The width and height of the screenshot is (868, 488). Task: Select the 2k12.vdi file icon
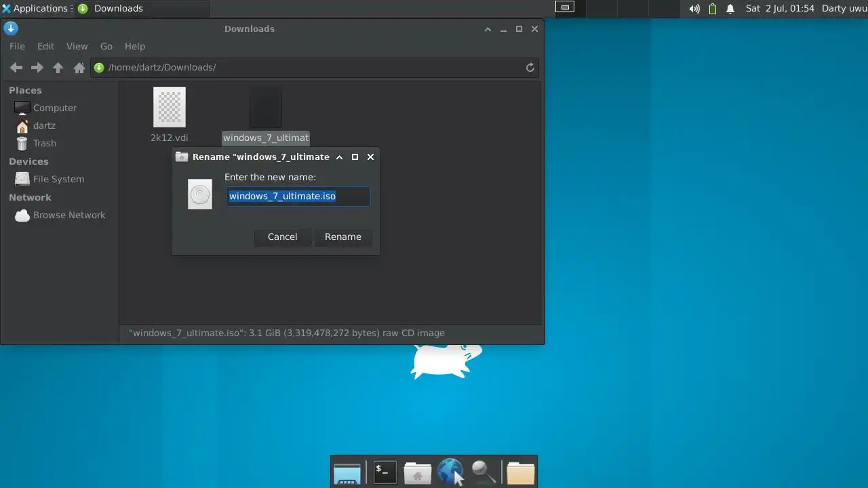tap(170, 107)
